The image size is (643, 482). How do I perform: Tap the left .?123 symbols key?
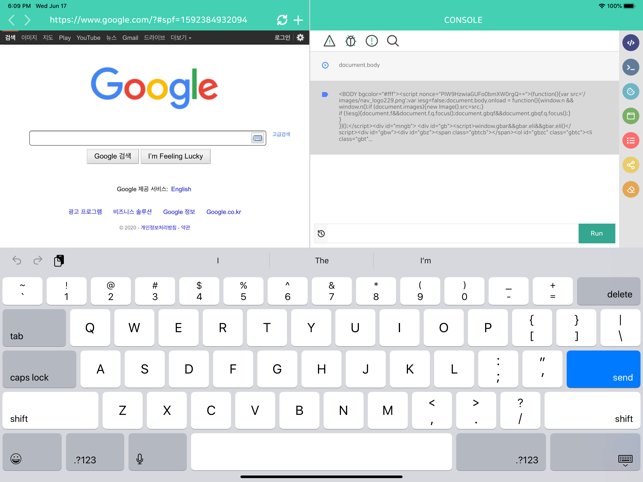pyautogui.click(x=95, y=452)
